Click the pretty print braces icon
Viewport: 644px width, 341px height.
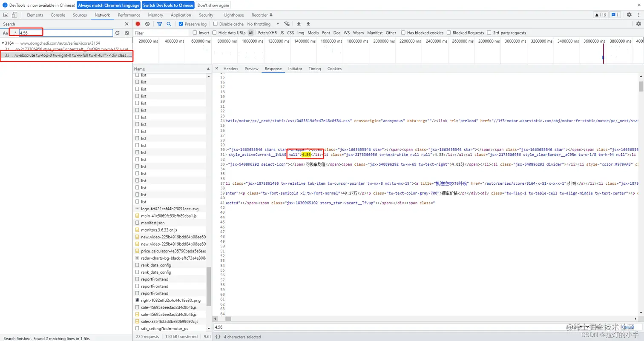[218, 337]
